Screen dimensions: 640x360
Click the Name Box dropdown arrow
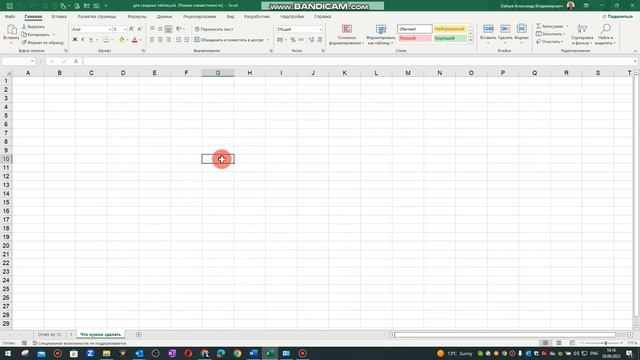click(32, 61)
